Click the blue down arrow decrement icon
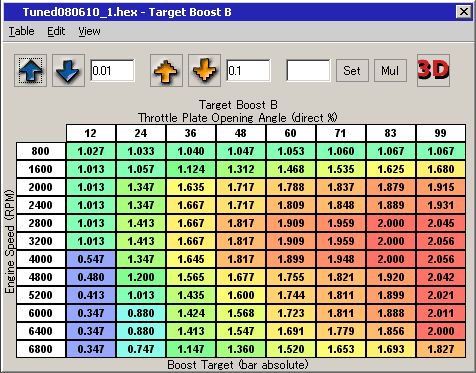Screen dimensions: 476x373 point(68,71)
